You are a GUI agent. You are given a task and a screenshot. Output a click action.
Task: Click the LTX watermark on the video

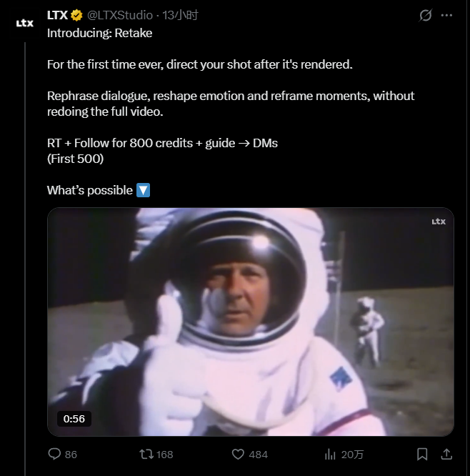coord(439,222)
